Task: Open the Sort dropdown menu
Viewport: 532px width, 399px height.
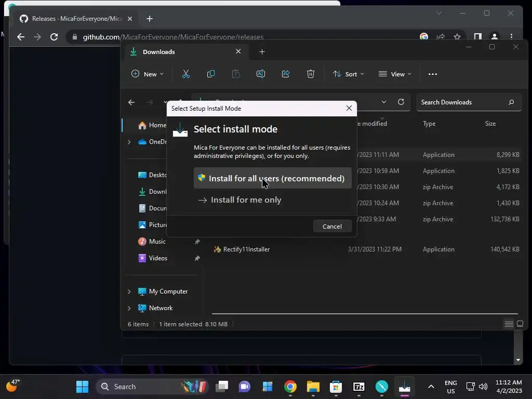Action: click(x=348, y=74)
